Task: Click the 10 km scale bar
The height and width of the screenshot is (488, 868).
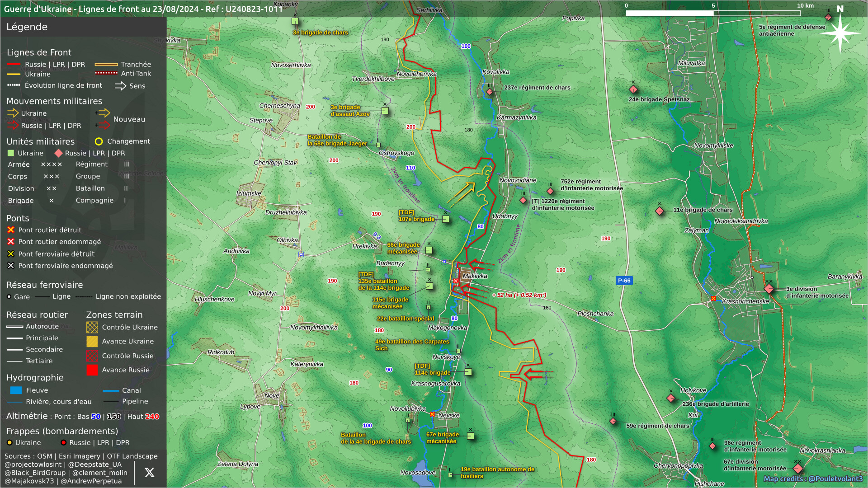Action: click(x=713, y=13)
